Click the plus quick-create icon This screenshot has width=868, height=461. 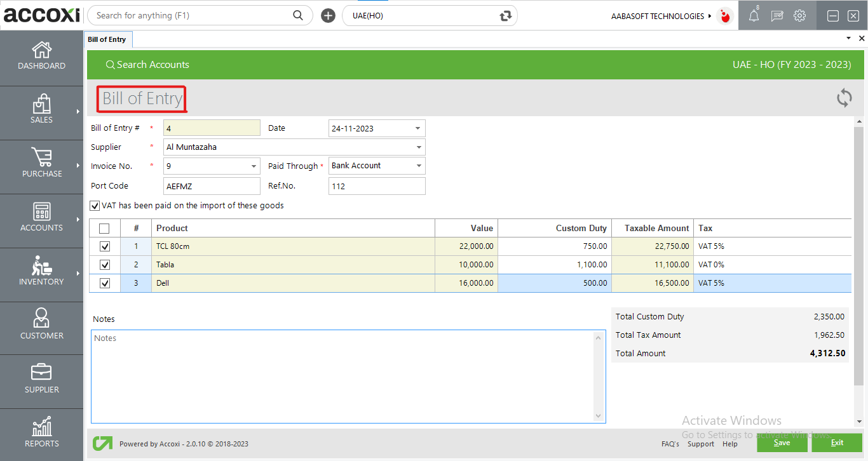point(328,16)
